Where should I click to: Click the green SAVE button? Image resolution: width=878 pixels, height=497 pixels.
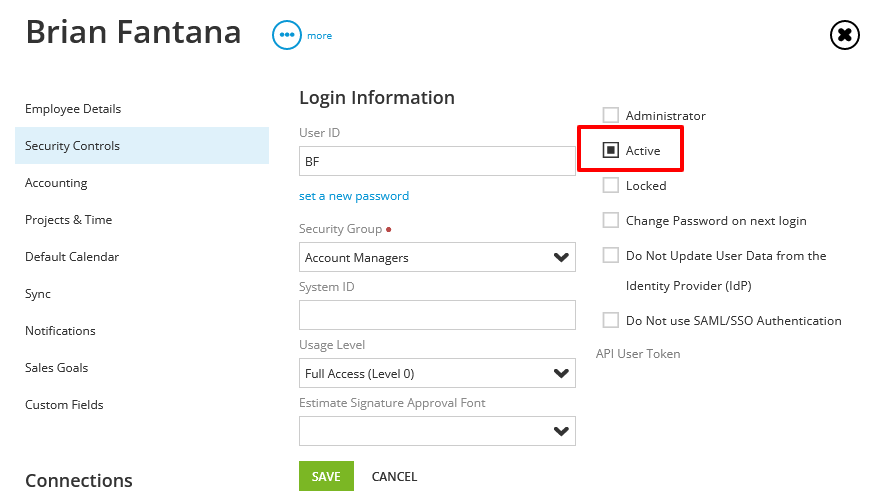point(326,476)
